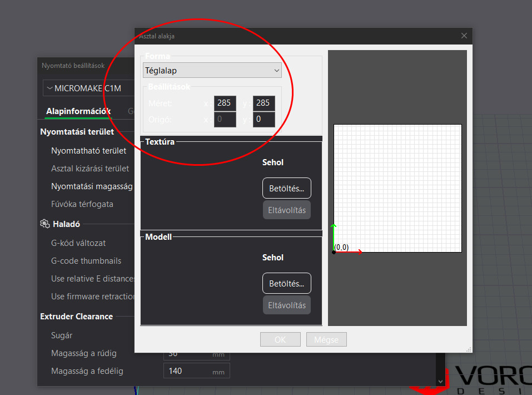This screenshot has width=532, height=395.
Task: Click Eltávolítás in the Textúra section
Action: [286, 210]
